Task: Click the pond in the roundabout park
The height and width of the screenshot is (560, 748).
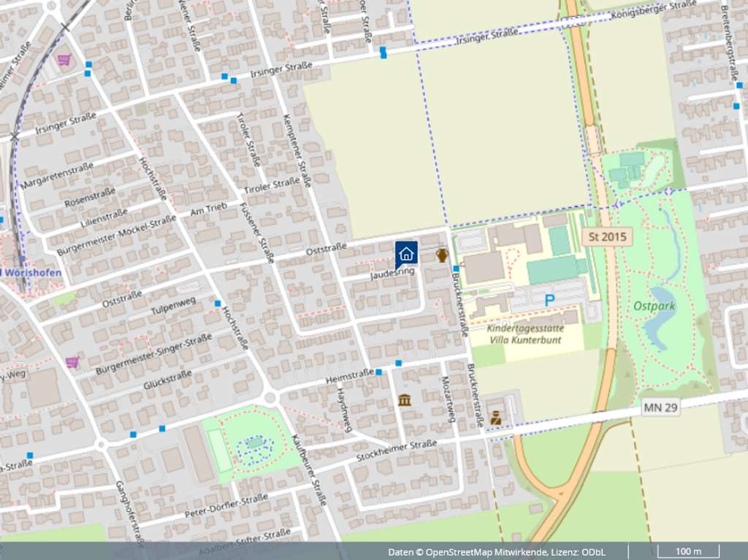Action: pyautogui.click(x=254, y=442)
